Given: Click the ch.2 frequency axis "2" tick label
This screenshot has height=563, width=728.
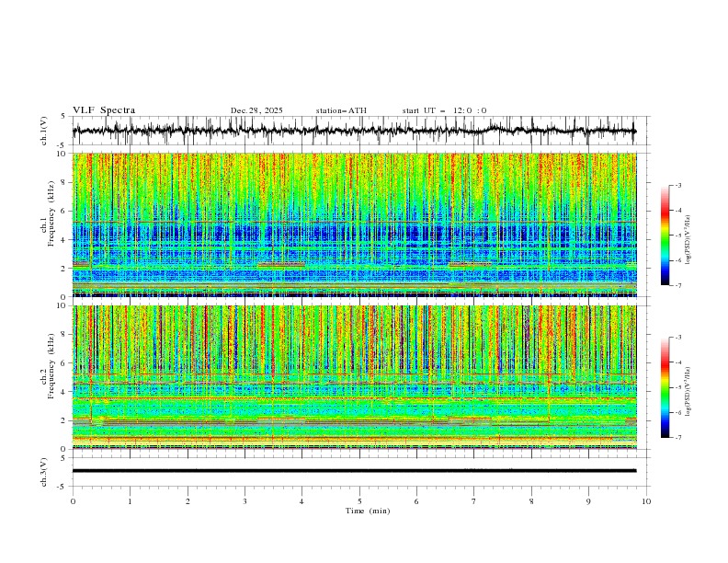Looking at the screenshot, I should [63, 420].
